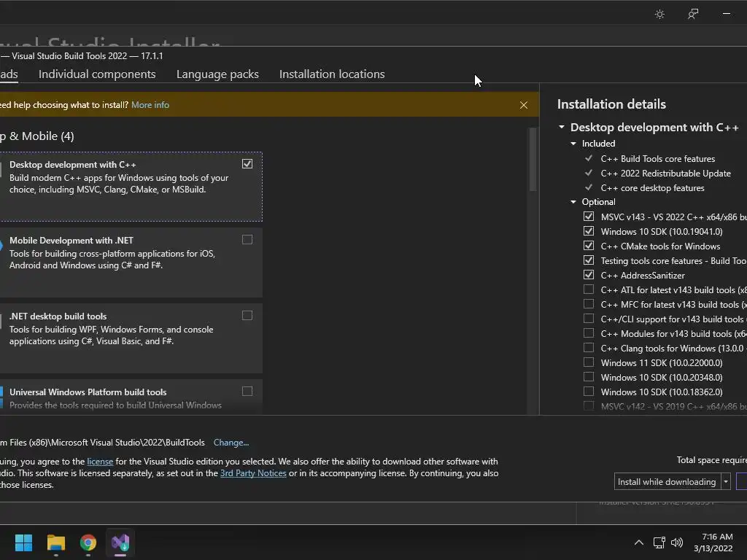Open the clock and date panel

coord(713,542)
